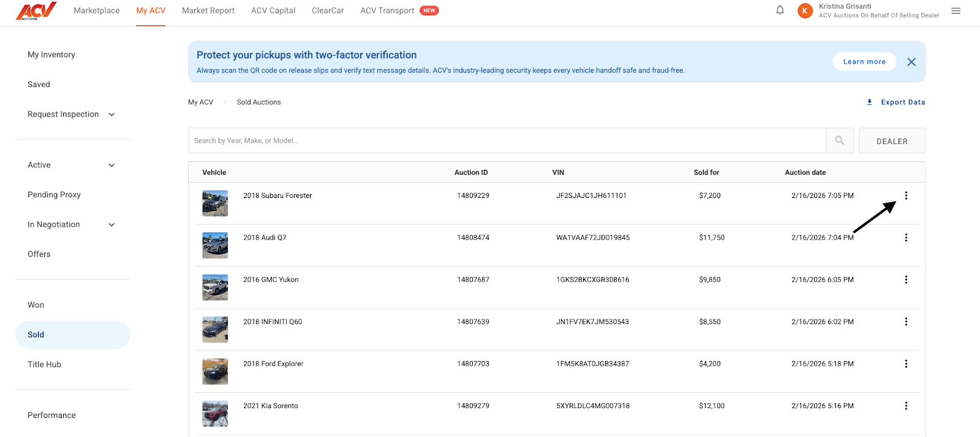The image size is (980, 437).
Task: Click VIN WA1VAAF72JD019845
Action: pyautogui.click(x=593, y=238)
